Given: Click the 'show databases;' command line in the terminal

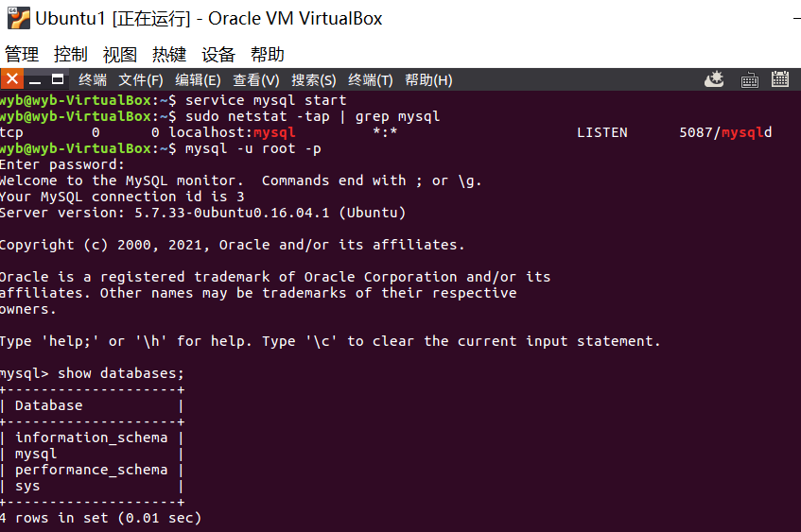Looking at the screenshot, I should (92, 373).
